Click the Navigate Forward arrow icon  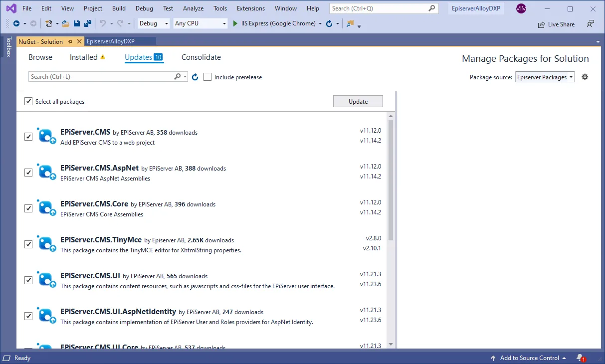33,23
